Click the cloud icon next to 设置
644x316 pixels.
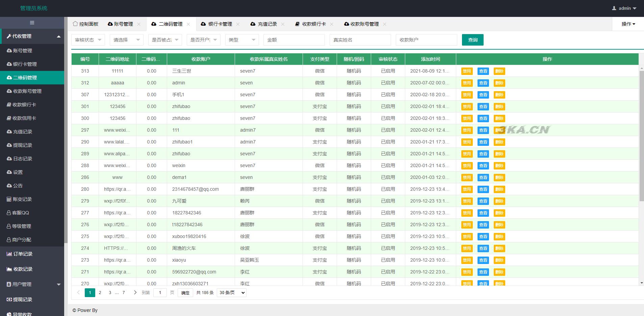9,172
